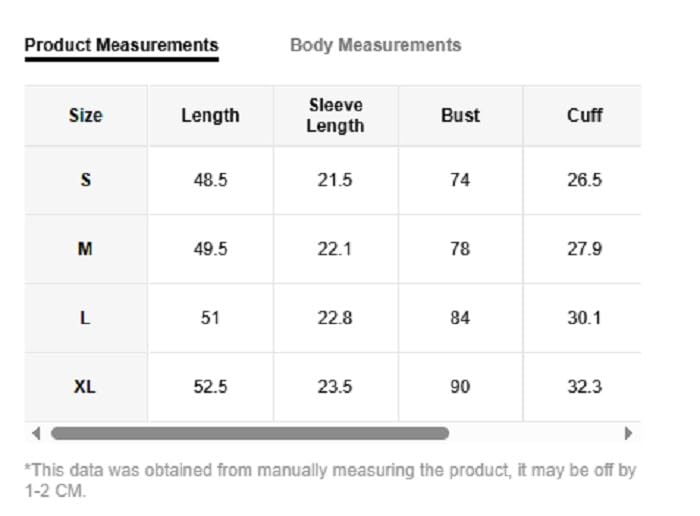Switch to the Body Measurements tab
This screenshot has width=700, height=516.
375,45
